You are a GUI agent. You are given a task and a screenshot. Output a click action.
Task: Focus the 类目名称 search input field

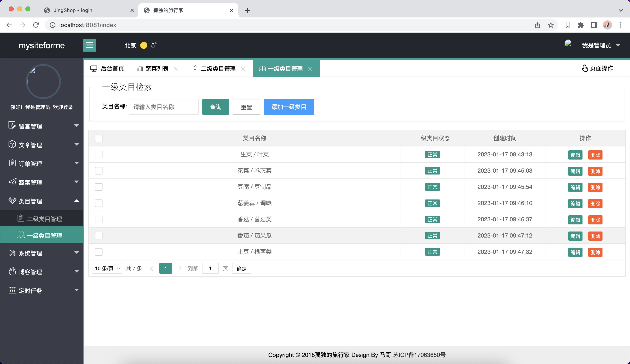[164, 107]
